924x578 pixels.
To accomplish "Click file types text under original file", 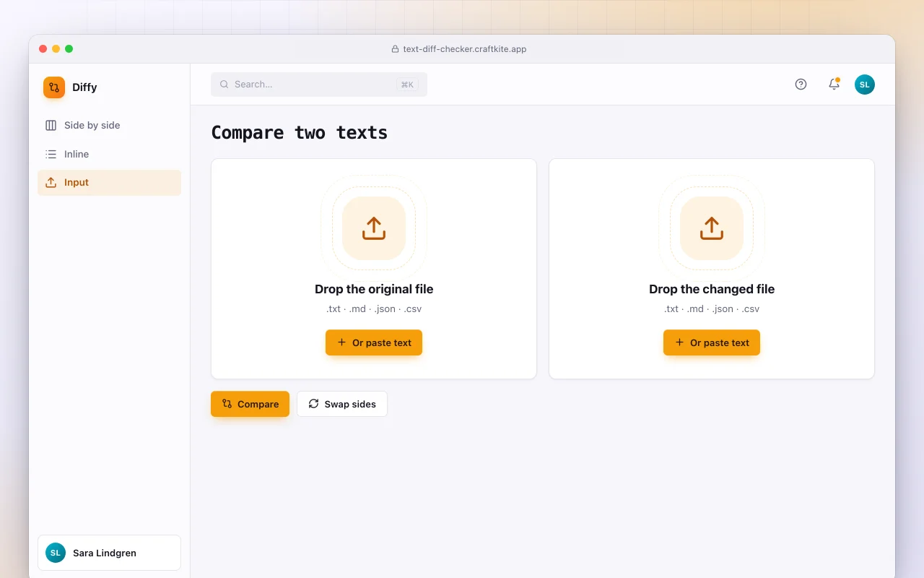I will click(x=374, y=309).
